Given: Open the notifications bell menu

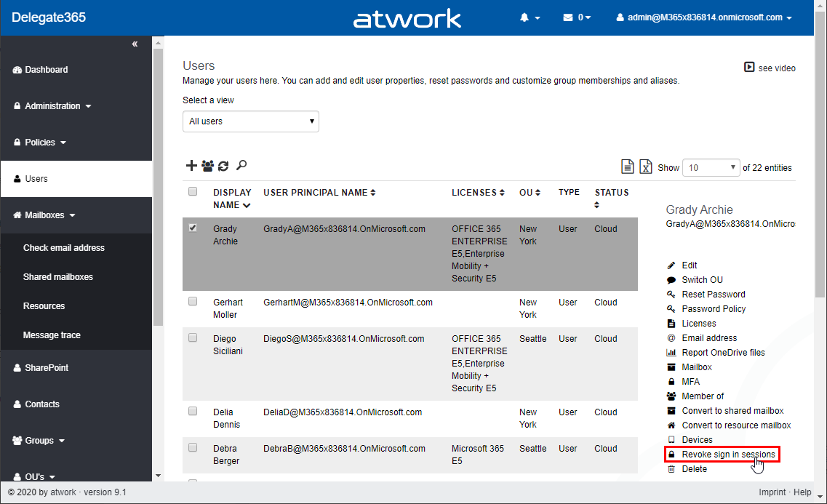Looking at the screenshot, I should (x=530, y=17).
